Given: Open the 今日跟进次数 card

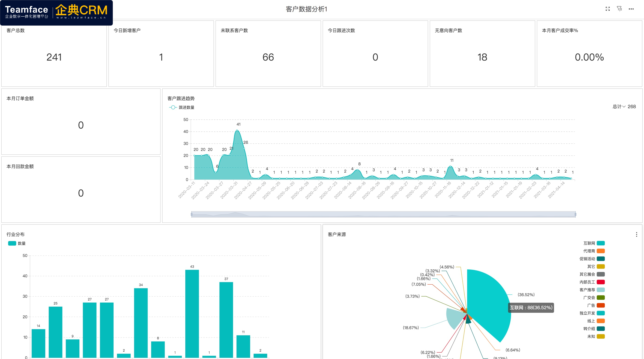Looking at the screenshot, I should click(375, 54).
